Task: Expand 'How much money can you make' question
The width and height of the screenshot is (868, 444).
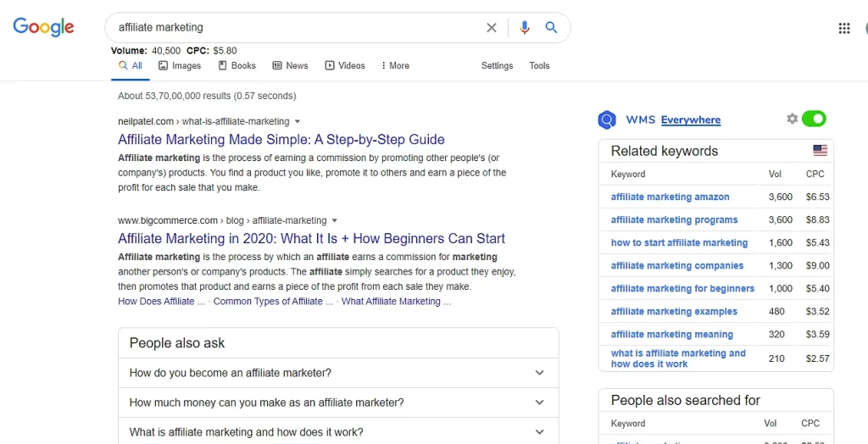Action: [x=338, y=402]
